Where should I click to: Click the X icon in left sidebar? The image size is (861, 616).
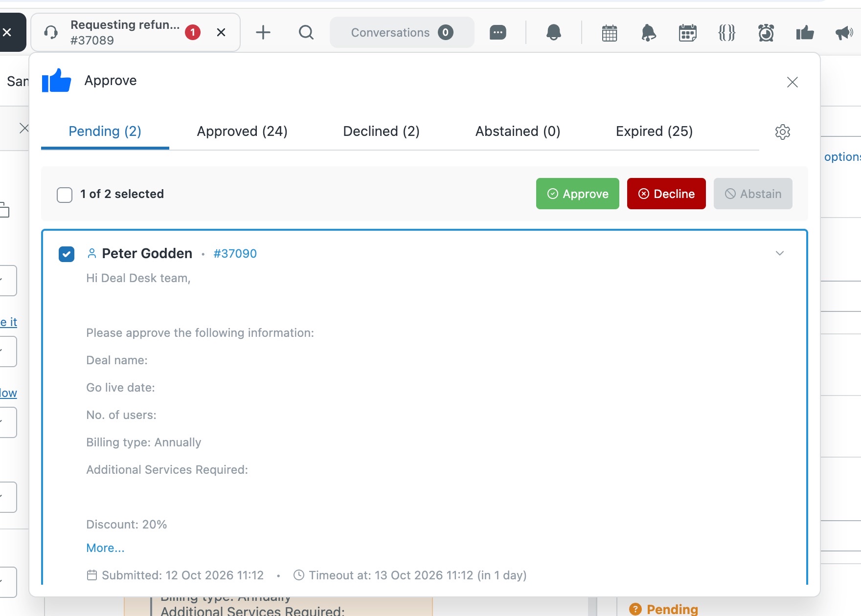coord(24,128)
